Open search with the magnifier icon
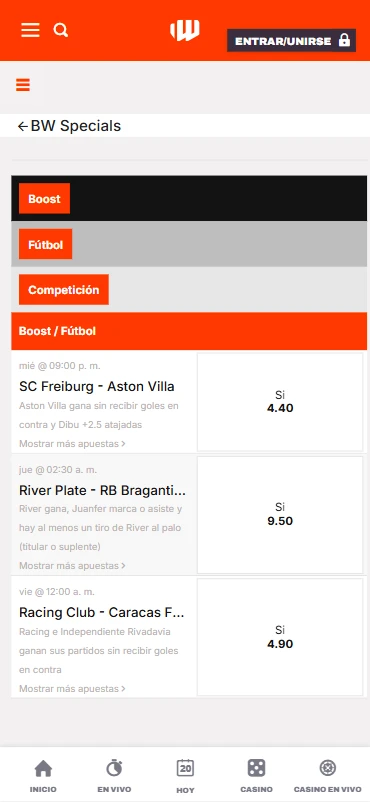The image size is (370, 802). tap(61, 31)
